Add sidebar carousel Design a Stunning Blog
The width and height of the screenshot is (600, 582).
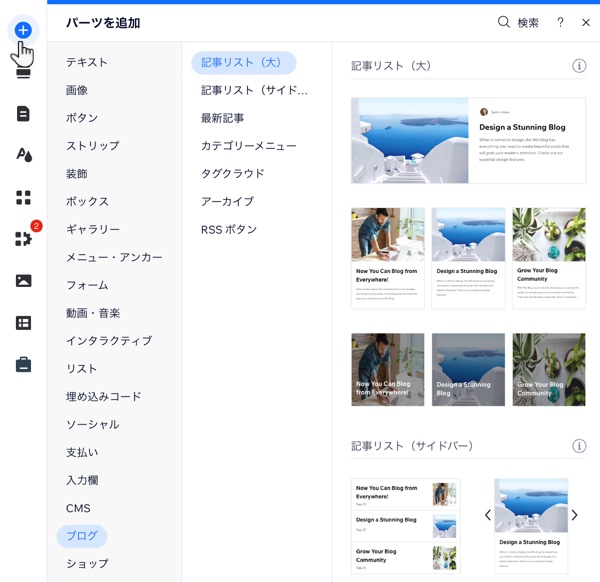pyautogui.click(x=531, y=526)
